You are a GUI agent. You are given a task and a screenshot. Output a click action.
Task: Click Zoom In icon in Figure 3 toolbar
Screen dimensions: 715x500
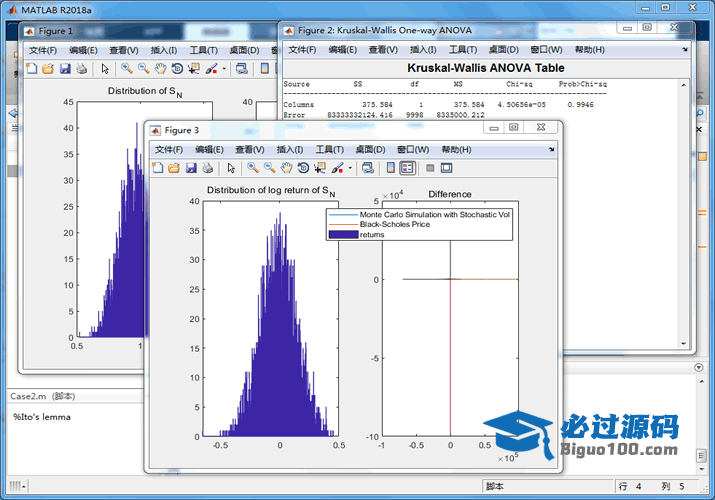[253, 168]
